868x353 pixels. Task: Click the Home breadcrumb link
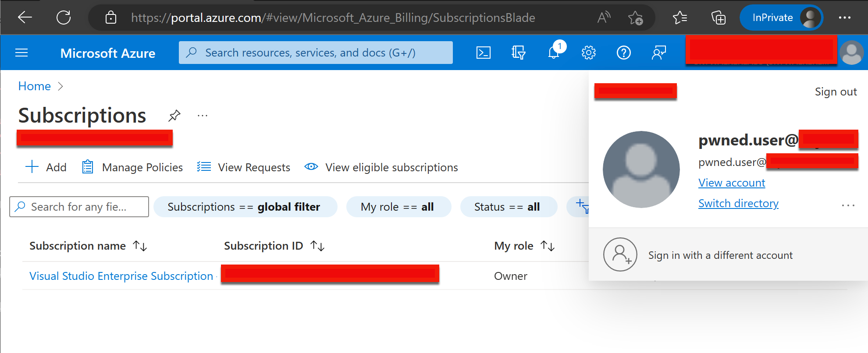(35, 86)
